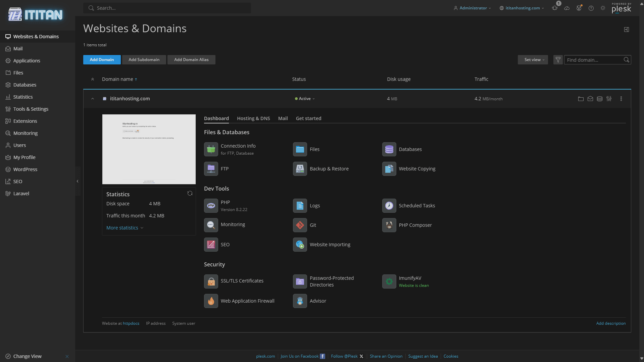This screenshot has height=362, width=644.
Task: Click the Add Subdomain button
Action: (x=144, y=60)
